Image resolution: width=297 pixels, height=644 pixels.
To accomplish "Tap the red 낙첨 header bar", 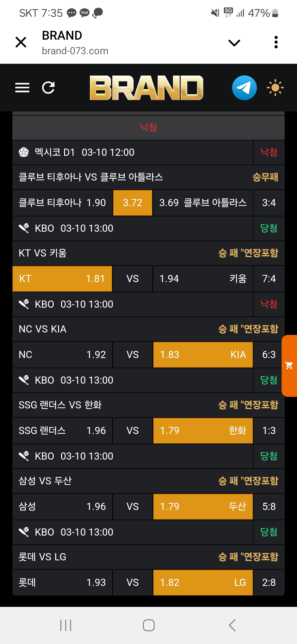I will pos(148,128).
